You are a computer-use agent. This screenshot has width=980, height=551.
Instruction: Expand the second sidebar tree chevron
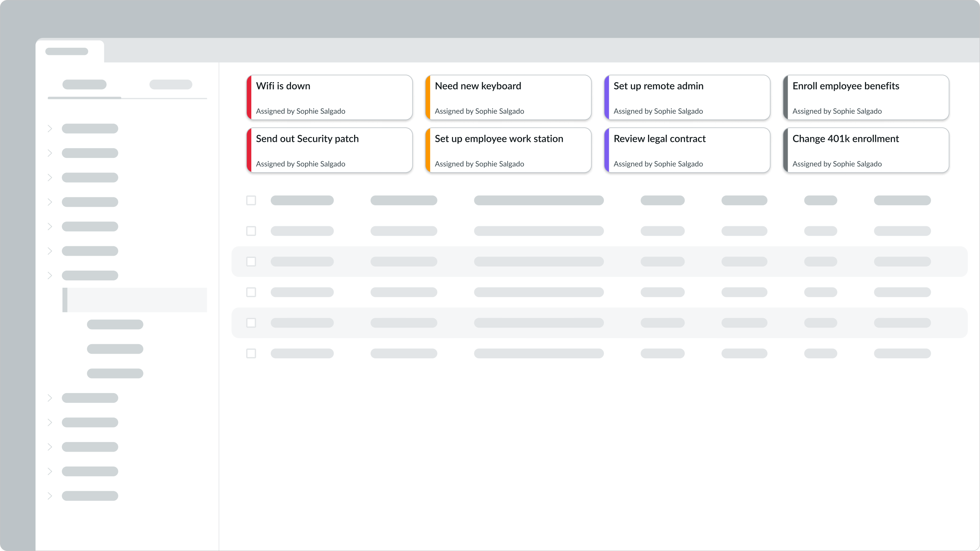(x=50, y=153)
